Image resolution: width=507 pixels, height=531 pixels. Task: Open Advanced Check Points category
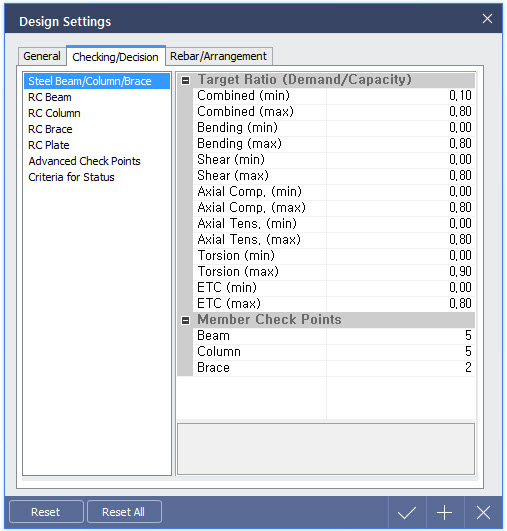97,161
